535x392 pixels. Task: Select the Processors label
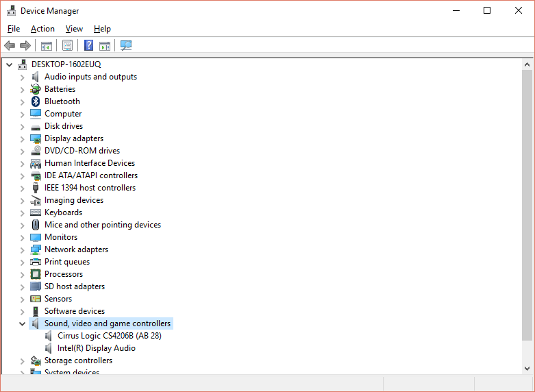64,274
